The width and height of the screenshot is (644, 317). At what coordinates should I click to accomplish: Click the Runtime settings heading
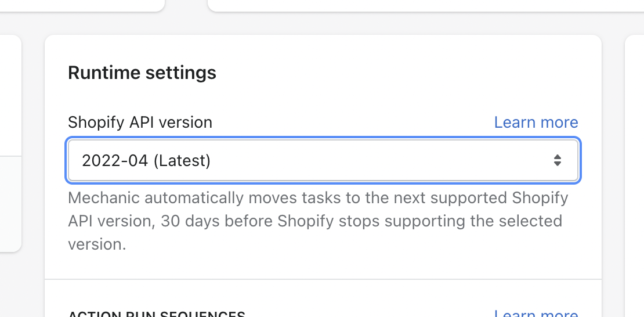coord(142,73)
